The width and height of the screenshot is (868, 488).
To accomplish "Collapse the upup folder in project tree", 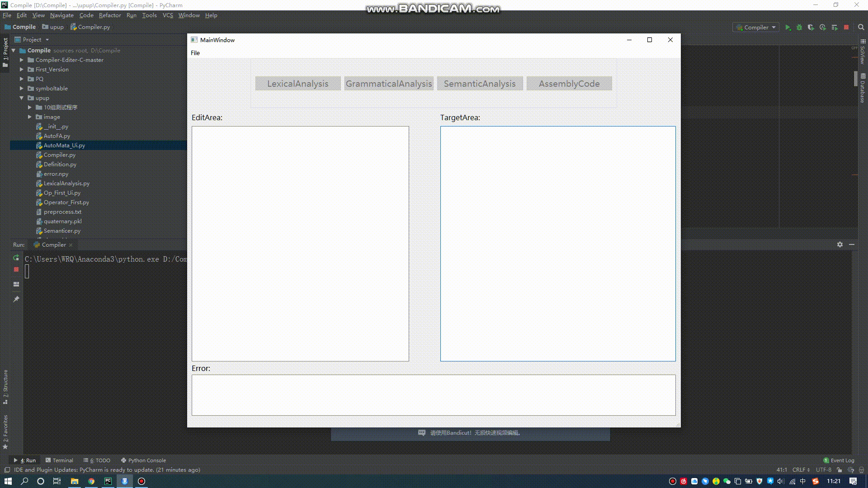I will [x=21, y=98].
